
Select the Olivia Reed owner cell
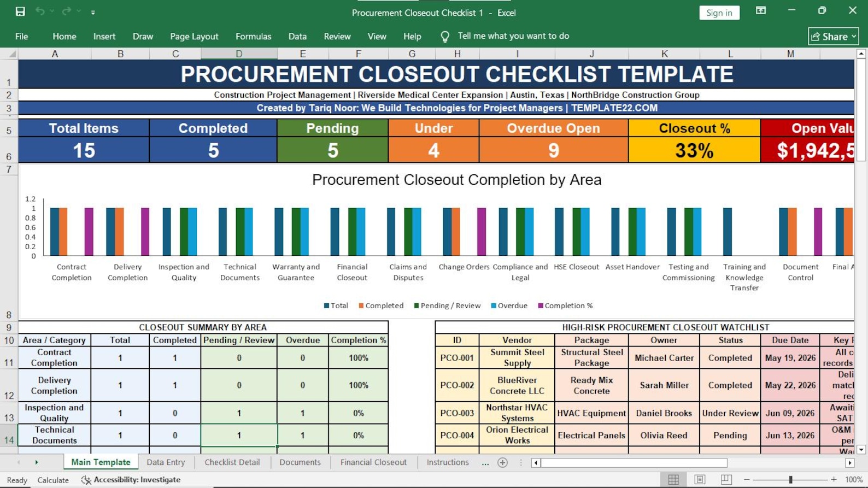(664, 436)
